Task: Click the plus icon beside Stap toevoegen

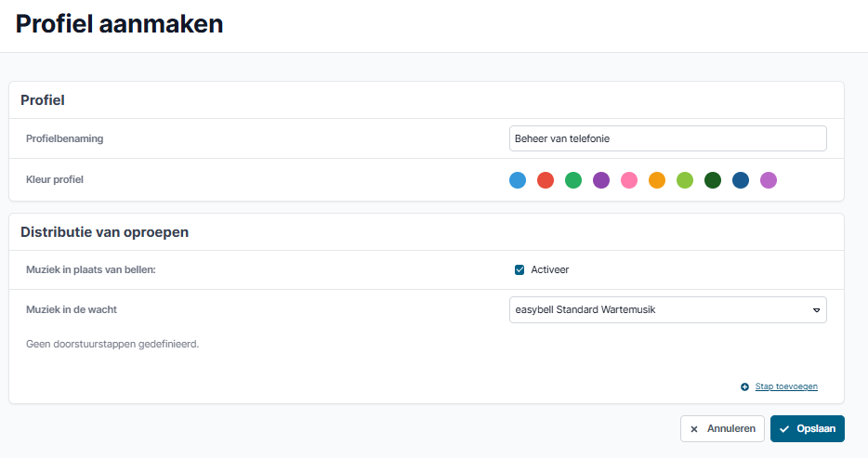Action: [x=744, y=386]
